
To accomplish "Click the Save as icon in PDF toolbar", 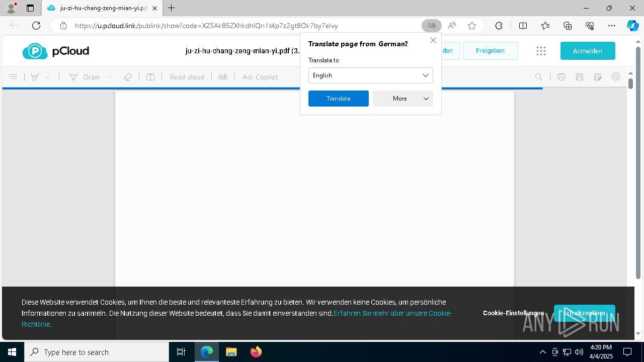I will pos(598,77).
